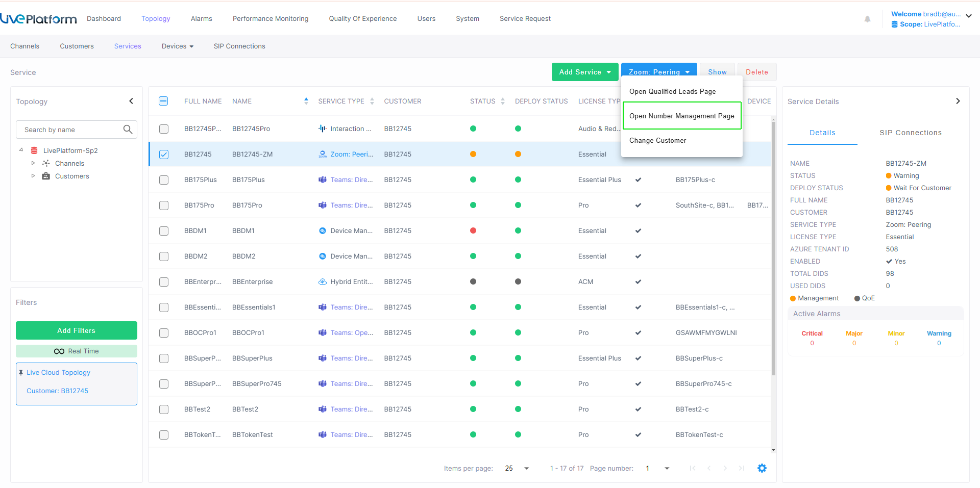Collapse the Topology panel with the arrow

coord(131,101)
